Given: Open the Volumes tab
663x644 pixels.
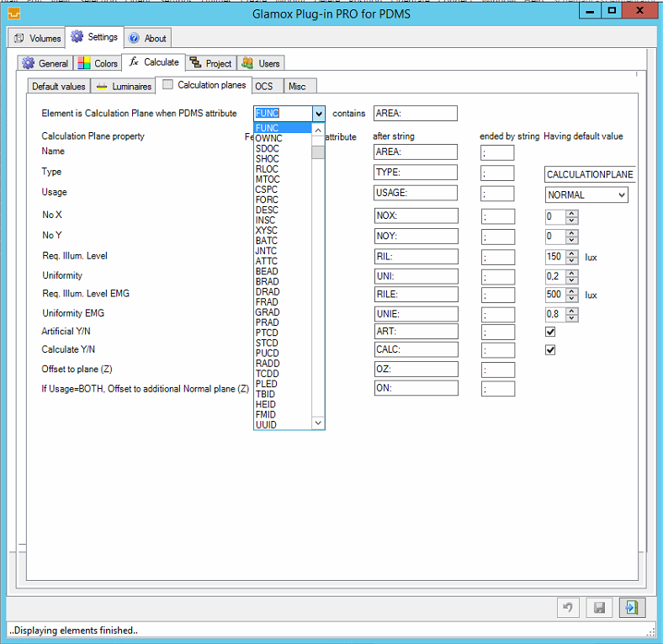Looking at the screenshot, I should click(x=37, y=38).
